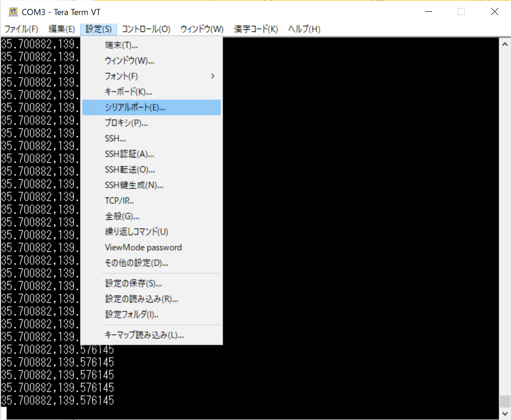This screenshot has width=511, height=420.
Task: Open the ウィンドウ(W) menu in menu bar
Action: click(x=202, y=29)
